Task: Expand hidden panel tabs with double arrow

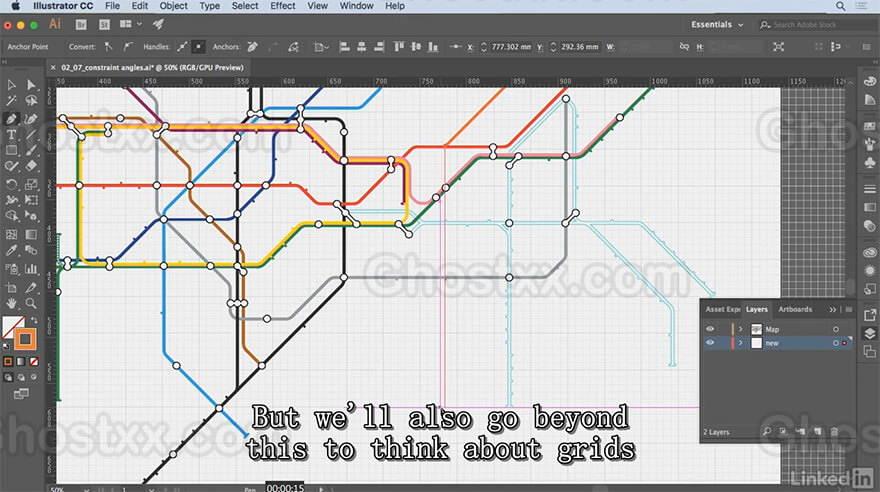Action: pyautogui.click(x=832, y=310)
